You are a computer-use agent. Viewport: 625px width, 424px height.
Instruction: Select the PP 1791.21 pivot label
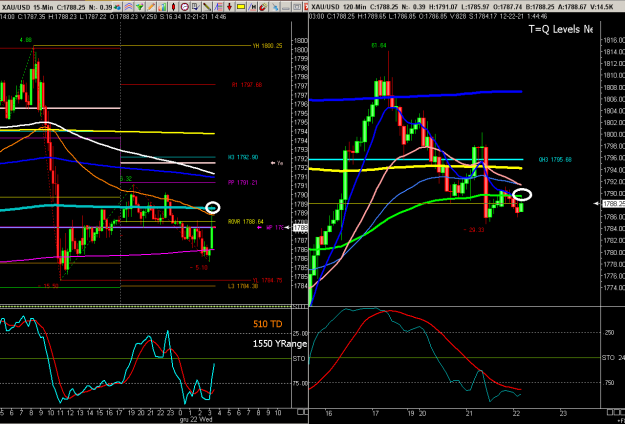(243, 183)
